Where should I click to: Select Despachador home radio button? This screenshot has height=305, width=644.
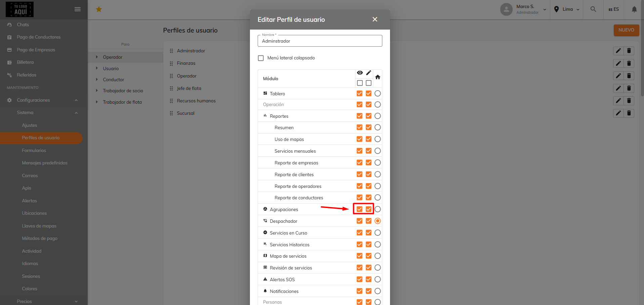378,221
